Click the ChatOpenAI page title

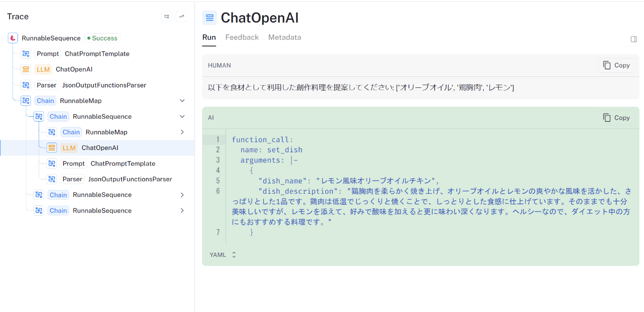click(x=259, y=18)
